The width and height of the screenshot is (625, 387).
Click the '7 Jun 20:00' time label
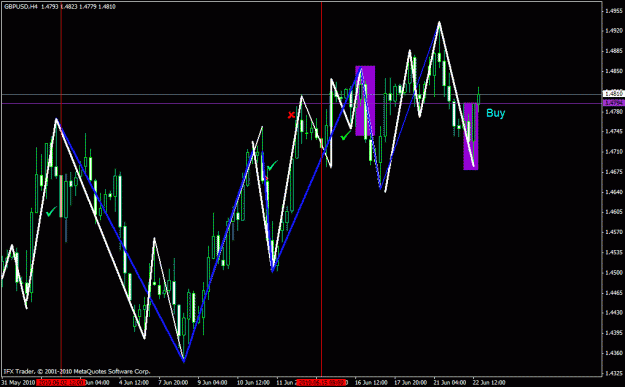(173, 383)
